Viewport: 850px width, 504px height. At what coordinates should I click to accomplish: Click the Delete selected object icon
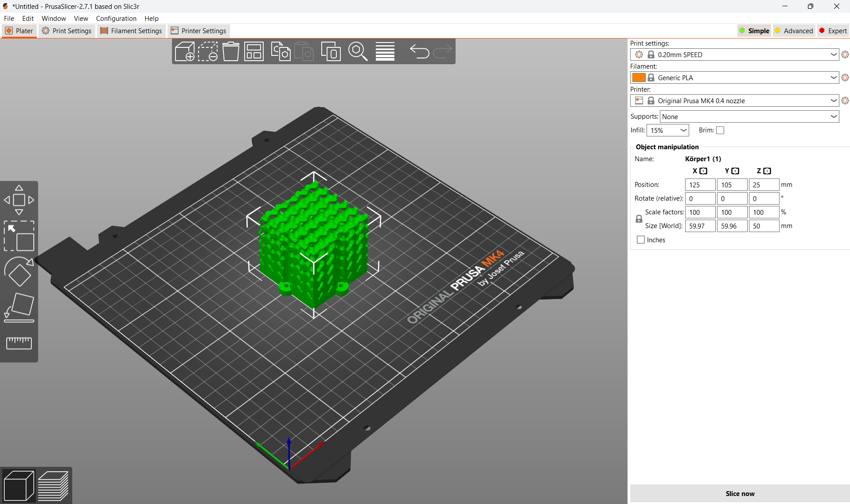[x=208, y=51]
